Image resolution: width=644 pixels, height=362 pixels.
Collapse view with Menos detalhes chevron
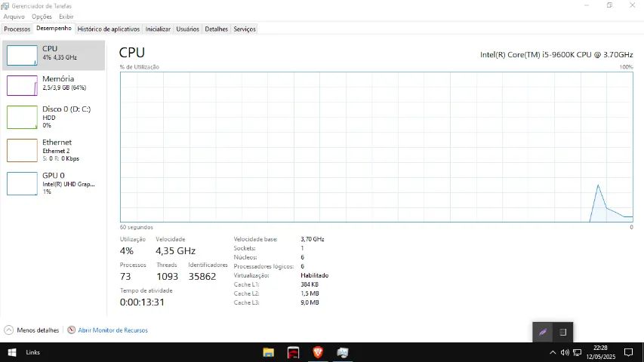8,330
